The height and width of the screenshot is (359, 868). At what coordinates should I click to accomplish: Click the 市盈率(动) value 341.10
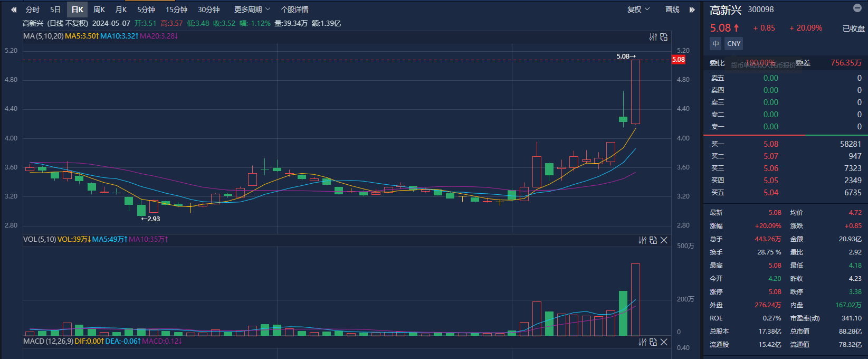[852, 318]
